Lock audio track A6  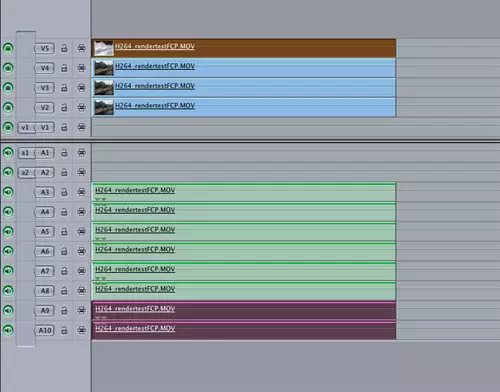64,251
